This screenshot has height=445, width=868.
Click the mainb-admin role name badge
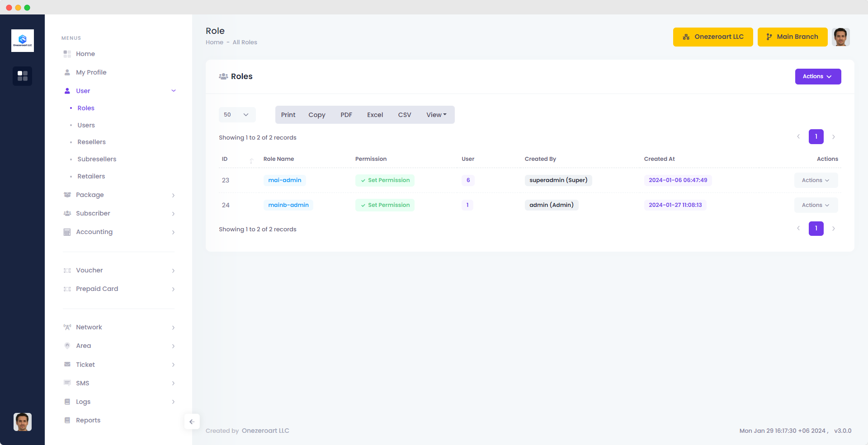click(288, 205)
